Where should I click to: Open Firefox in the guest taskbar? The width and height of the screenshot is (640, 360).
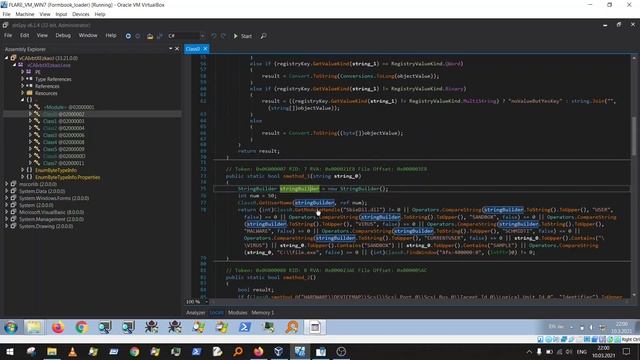(x=58, y=327)
